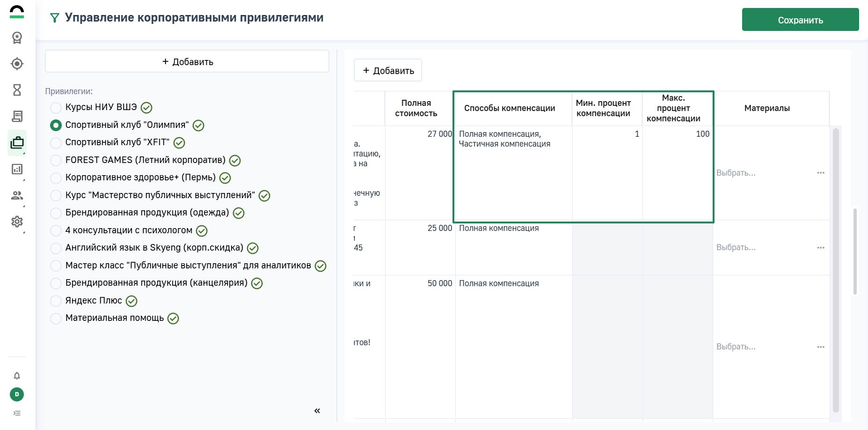Click the hourglass icon in sidebar
This screenshot has width=868, height=430.
pyautogui.click(x=17, y=90)
